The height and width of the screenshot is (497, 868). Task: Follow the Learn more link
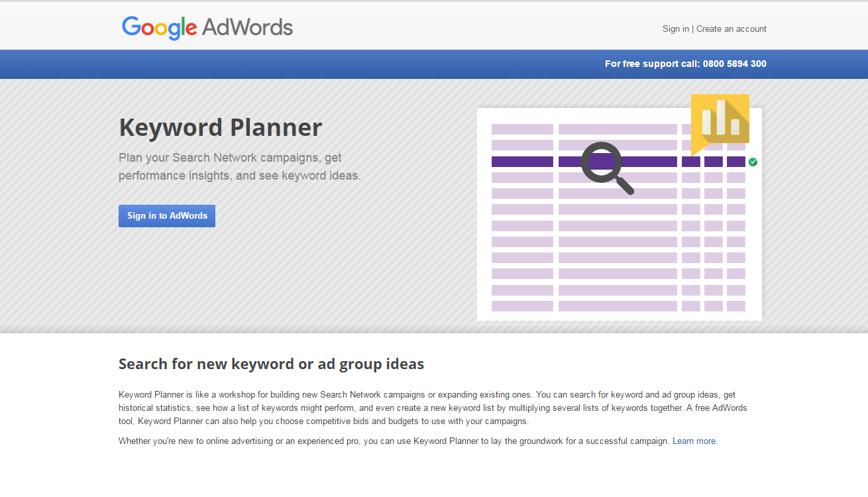(694, 441)
